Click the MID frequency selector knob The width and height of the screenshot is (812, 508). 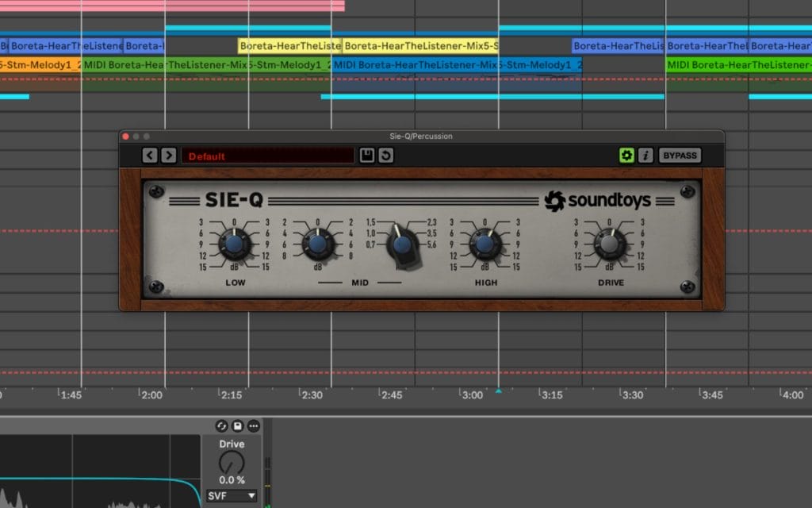pos(403,244)
